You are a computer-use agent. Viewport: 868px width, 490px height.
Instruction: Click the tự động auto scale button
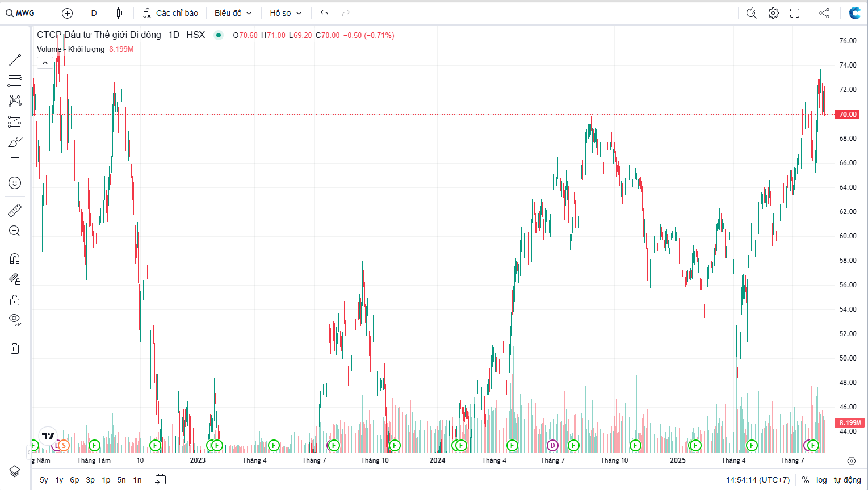pos(847,480)
